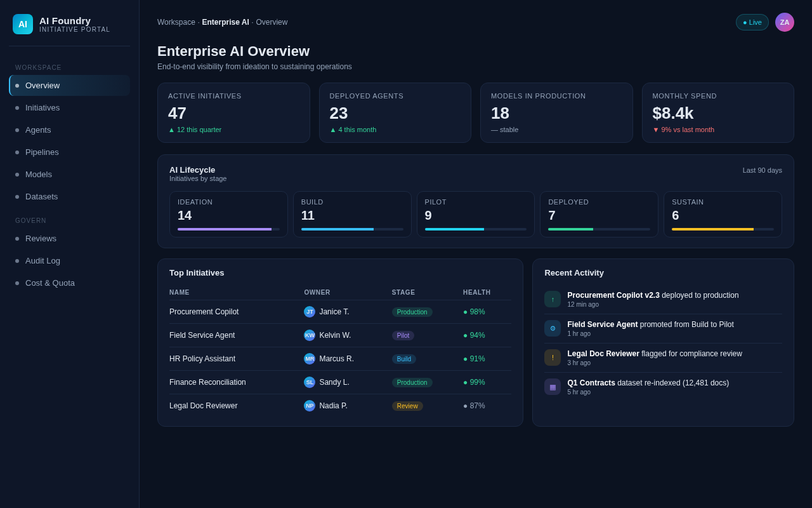Click the Production badge for Finance Reconciliation
The width and height of the screenshot is (812, 508).
(x=412, y=382)
